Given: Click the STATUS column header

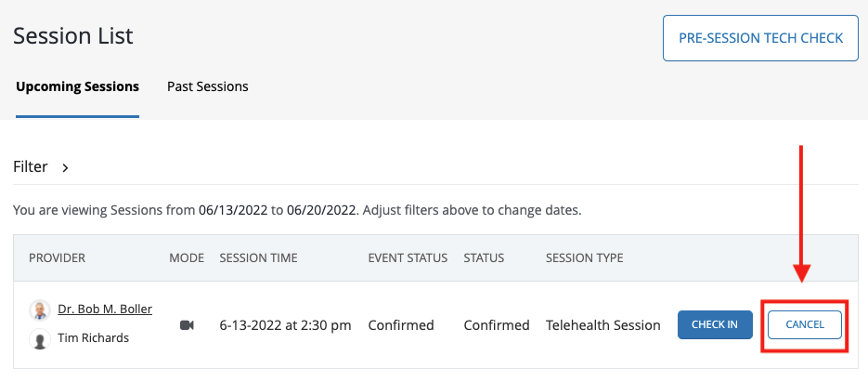Looking at the screenshot, I should (x=484, y=257).
